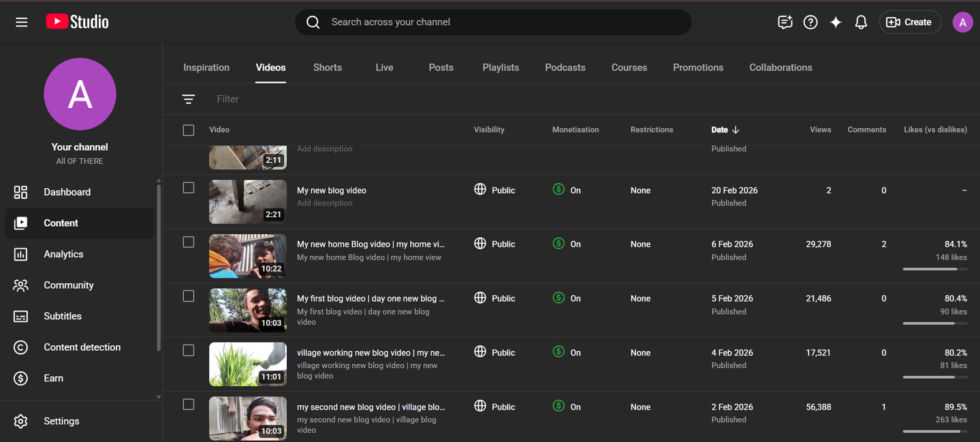Open the send feedback icon
This screenshot has width=980, height=442.
click(785, 22)
